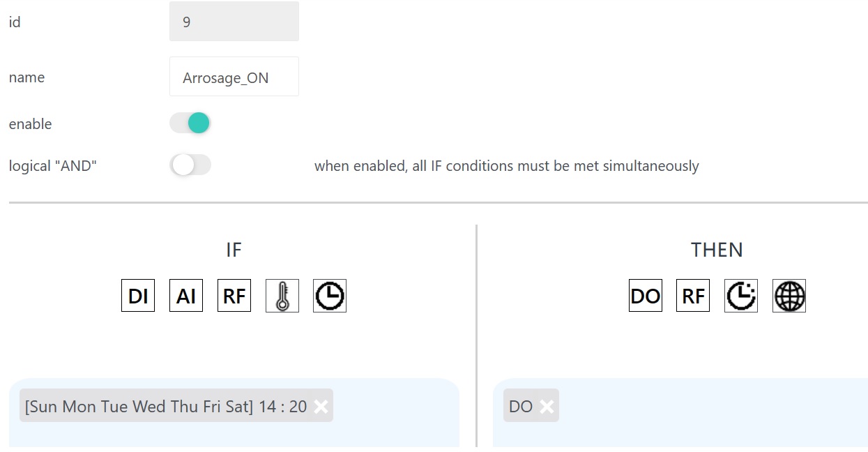Click the RF icon under THEN

[x=693, y=296]
